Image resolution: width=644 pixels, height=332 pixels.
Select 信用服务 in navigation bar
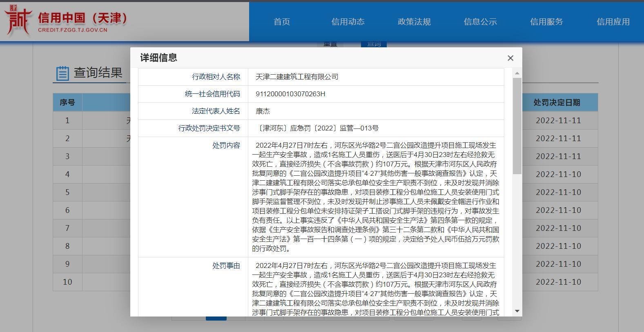click(x=546, y=22)
